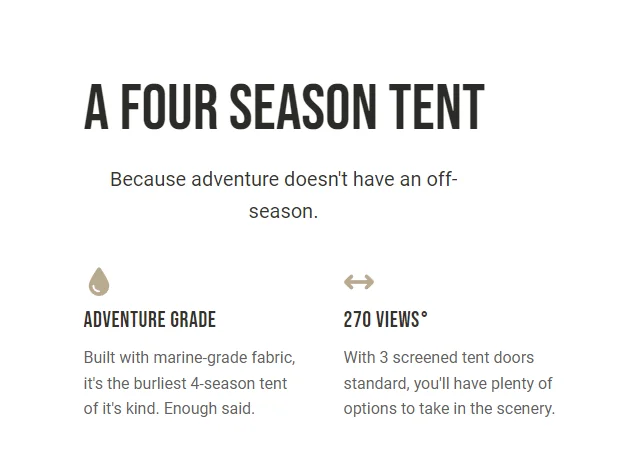
Task: Click 'options to take in the scenery.' line
Action: click(449, 409)
